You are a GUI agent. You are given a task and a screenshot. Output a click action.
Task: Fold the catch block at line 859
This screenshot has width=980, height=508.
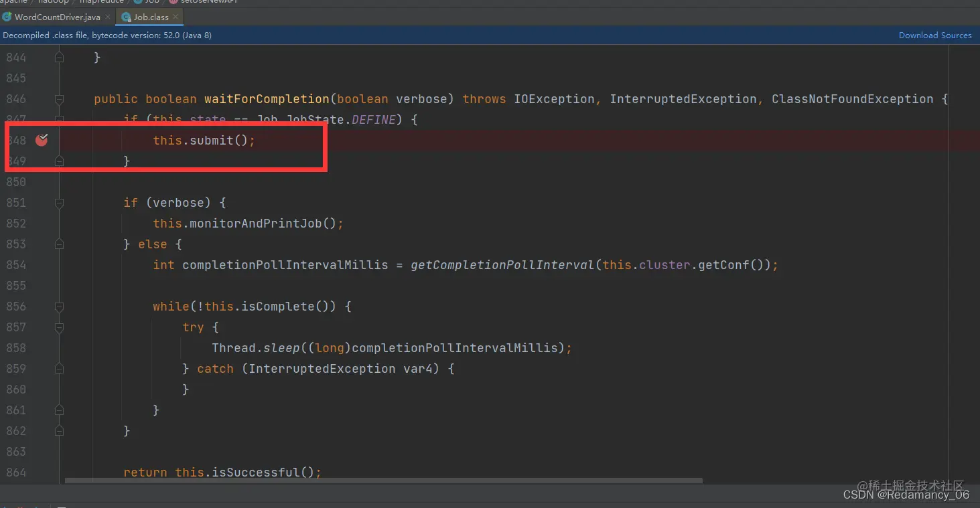click(59, 369)
